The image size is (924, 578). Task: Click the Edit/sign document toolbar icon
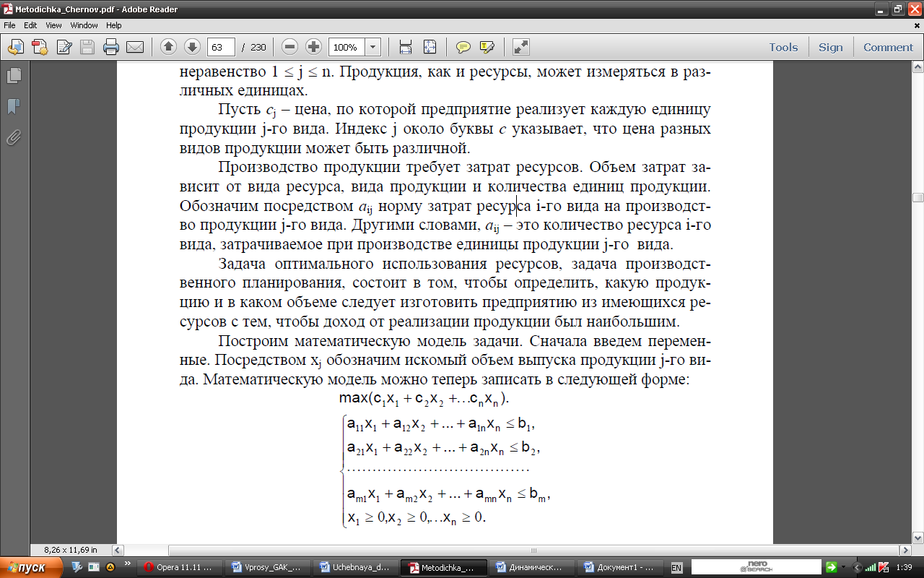click(64, 47)
